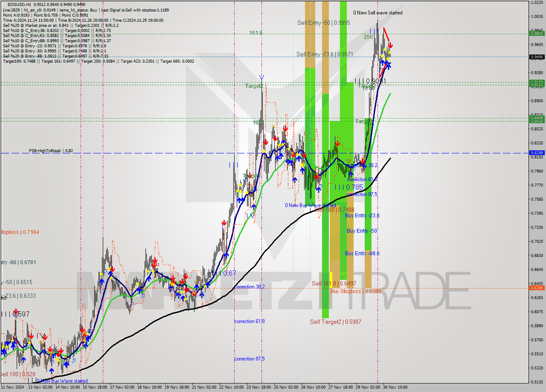Image resolution: width=546 pixels, height=392 pixels.
Task: Click the '0 New Sell wave started' label
Action: [x=378, y=13]
